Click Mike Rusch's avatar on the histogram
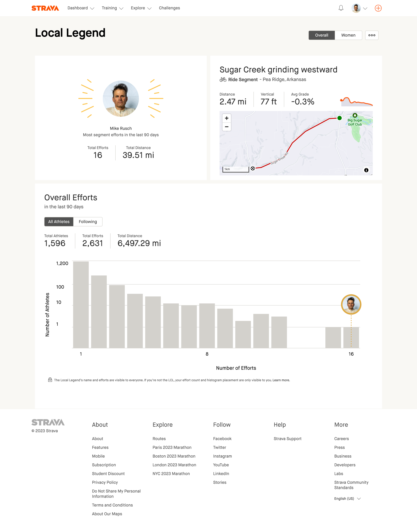The width and height of the screenshot is (417, 532). click(351, 304)
